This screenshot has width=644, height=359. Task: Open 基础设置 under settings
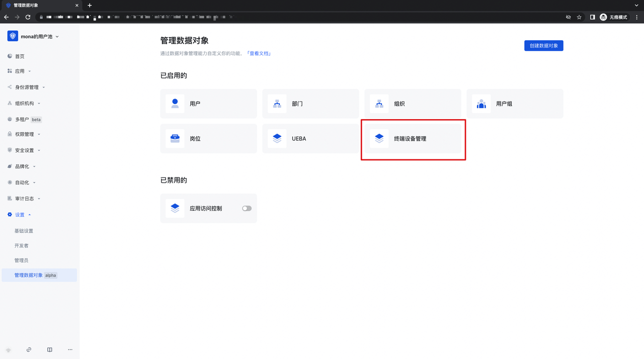(x=24, y=231)
